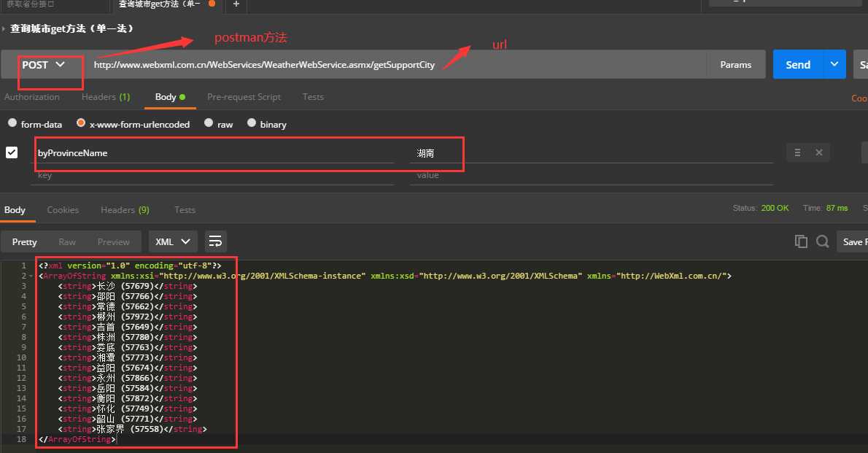Open the POST method dropdown
The width and height of the screenshot is (868, 453).
click(43, 65)
